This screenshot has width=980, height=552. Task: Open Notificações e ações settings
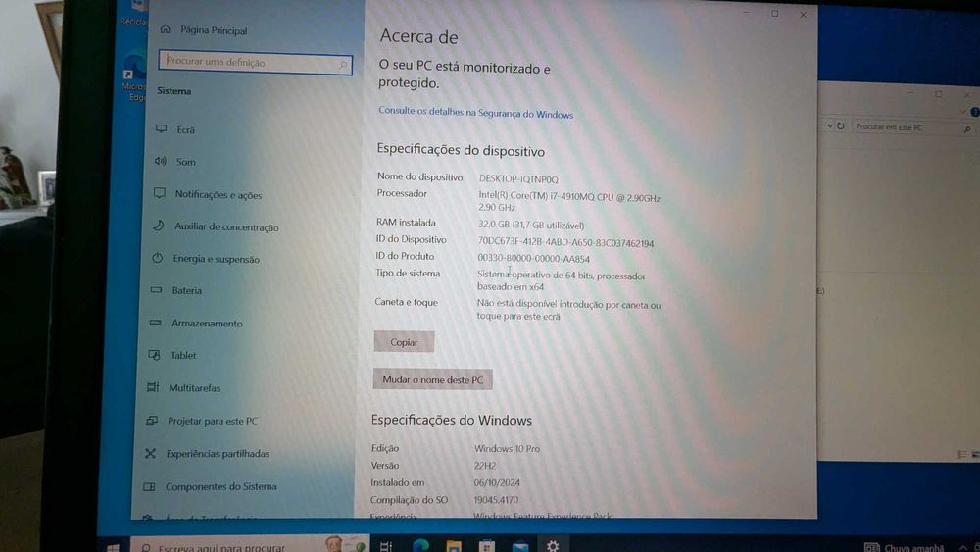pos(219,194)
